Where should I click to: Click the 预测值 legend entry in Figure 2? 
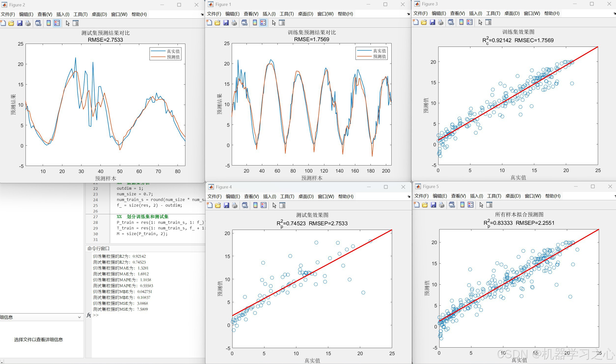(173, 57)
